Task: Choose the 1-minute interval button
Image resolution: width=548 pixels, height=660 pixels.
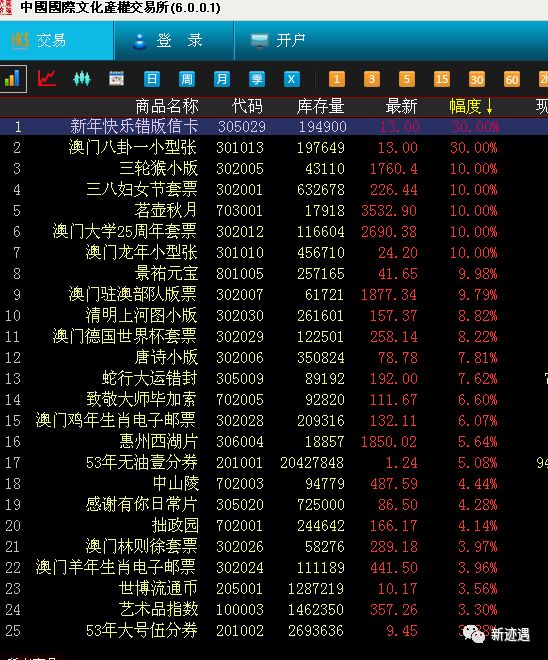Action: 337,80
